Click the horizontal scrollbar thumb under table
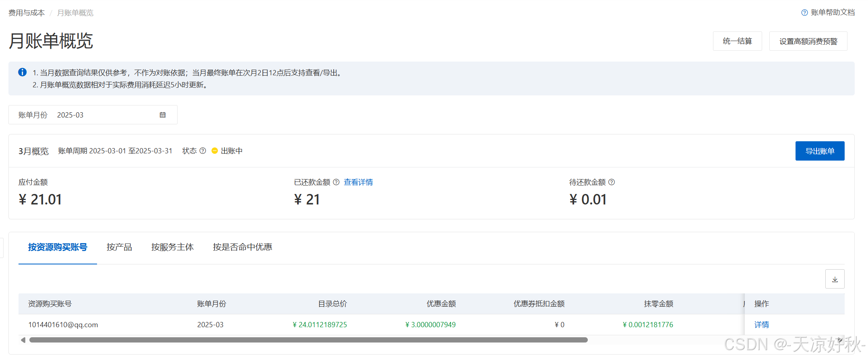Image resolution: width=868 pixels, height=359 pixels. coord(308,340)
